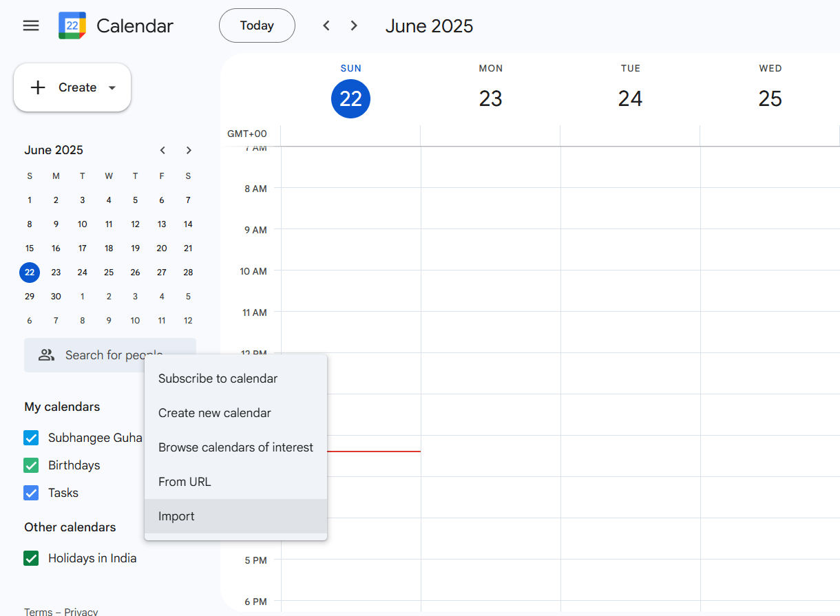Expand the Create button dropdown arrow
Viewport: 840px width, 616px height.
(x=112, y=88)
